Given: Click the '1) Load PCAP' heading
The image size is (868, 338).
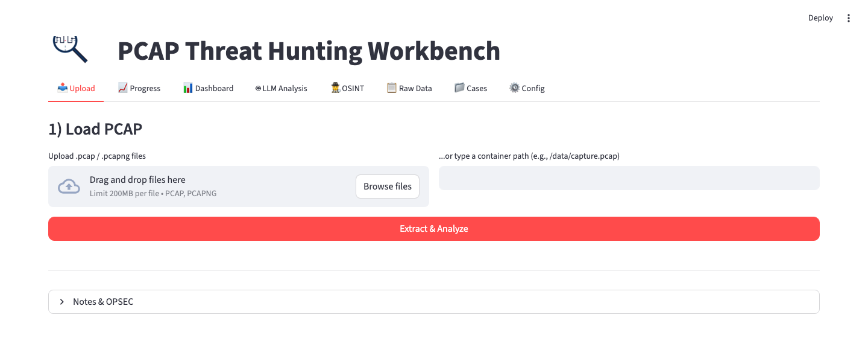Looking at the screenshot, I should coord(95,129).
